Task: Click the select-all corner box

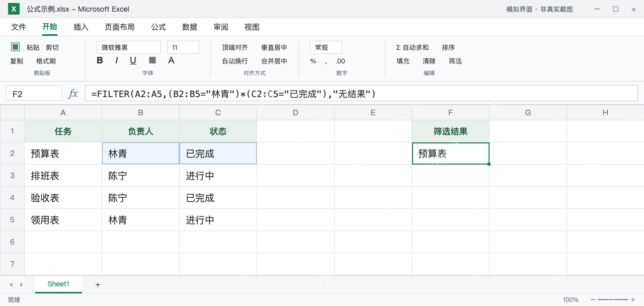Action: (x=12, y=113)
